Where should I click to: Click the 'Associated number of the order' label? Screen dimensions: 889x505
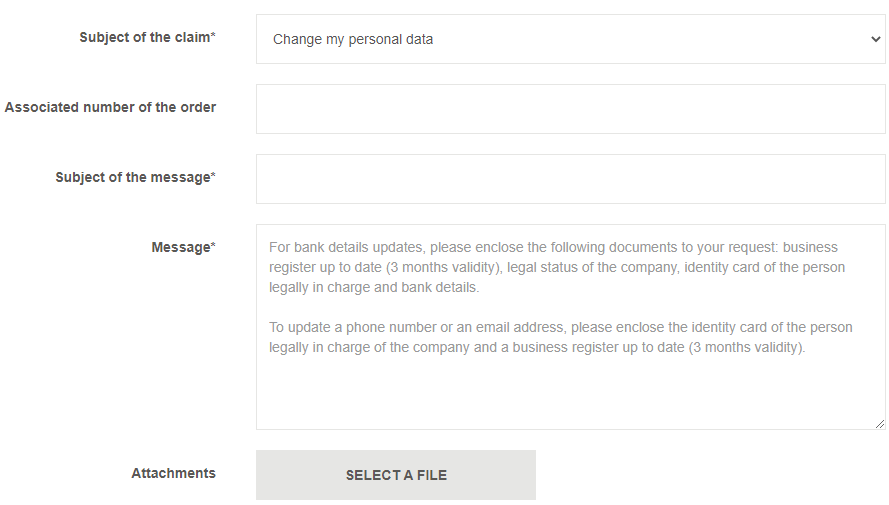tap(110, 107)
